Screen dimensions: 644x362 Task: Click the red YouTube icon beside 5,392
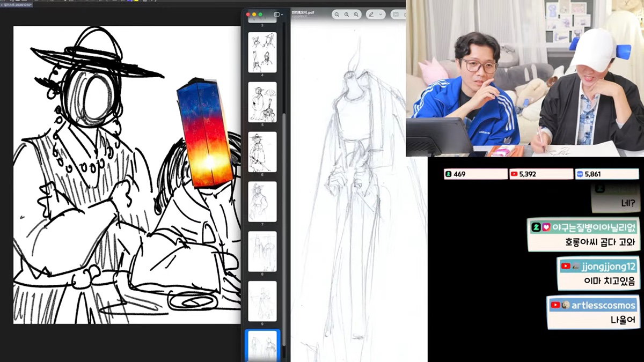pyautogui.click(x=514, y=174)
